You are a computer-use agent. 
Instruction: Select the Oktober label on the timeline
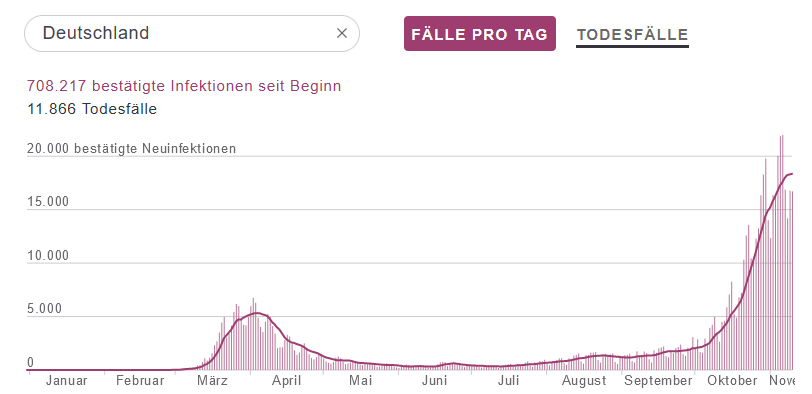pyautogui.click(x=732, y=381)
